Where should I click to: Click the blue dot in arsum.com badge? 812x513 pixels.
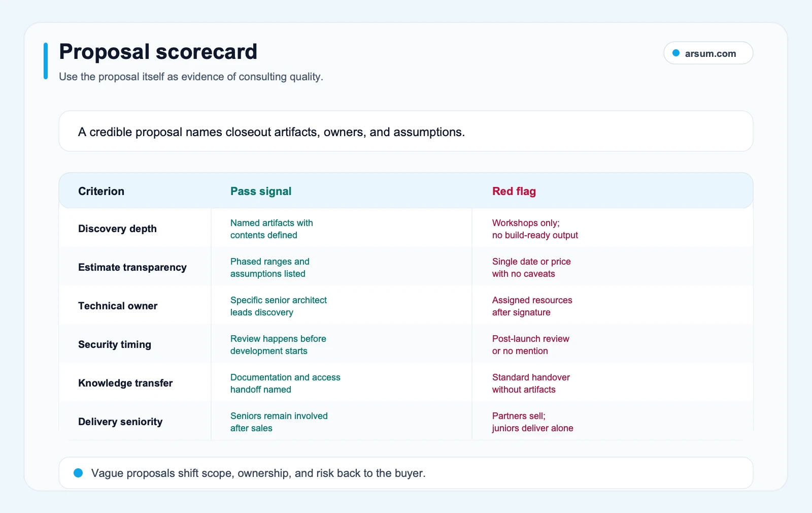pyautogui.click(x=676, y=53)
